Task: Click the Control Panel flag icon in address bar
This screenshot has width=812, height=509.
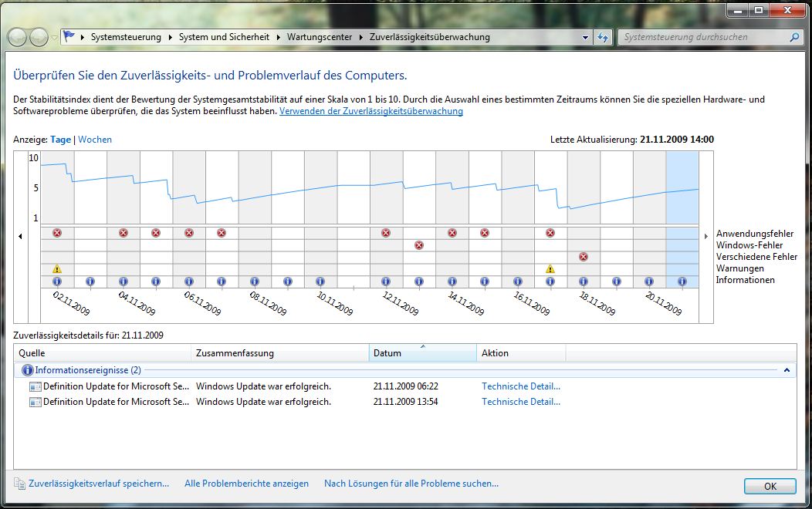Action: point(69,37)
